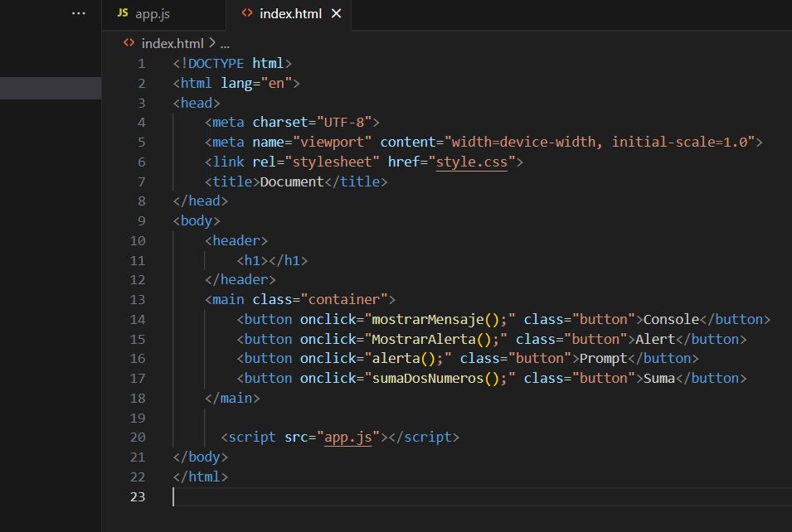
Task: Place cursor on empty line 23
Action: pos(482,496)
